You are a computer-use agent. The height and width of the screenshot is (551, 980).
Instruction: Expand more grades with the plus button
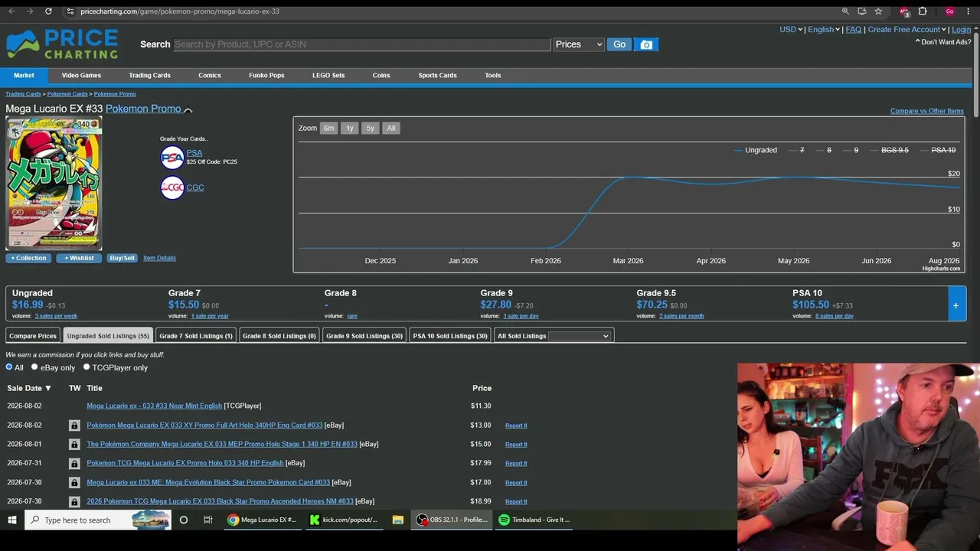[955, 305]
